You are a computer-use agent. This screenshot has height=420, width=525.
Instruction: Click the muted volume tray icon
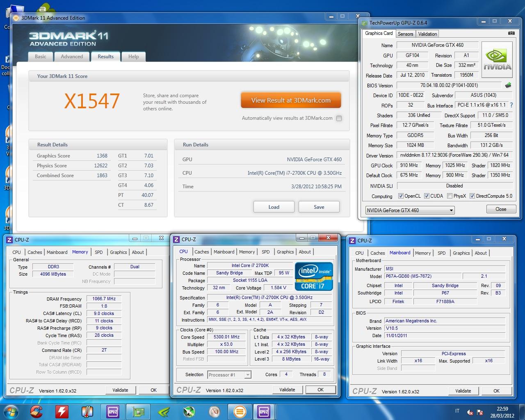click(470, 412)
